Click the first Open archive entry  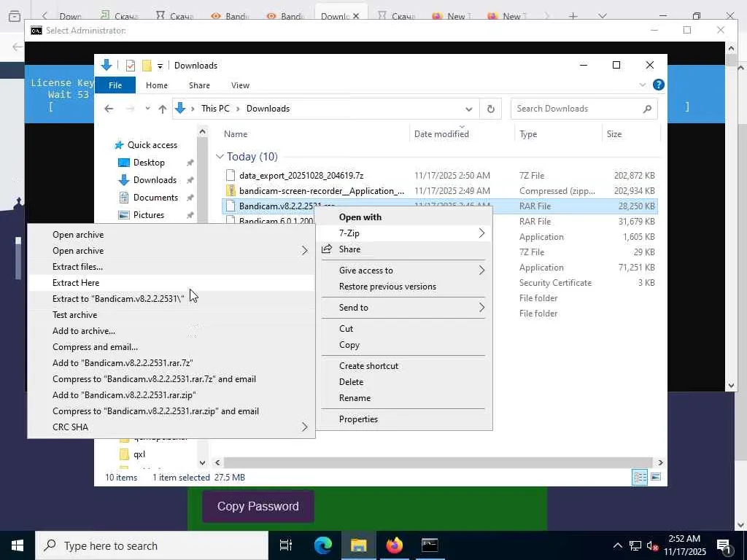point(171,234)
